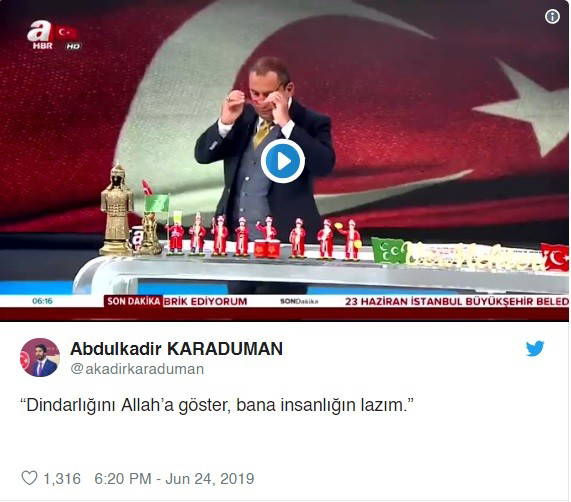This screenshot has width=571, height=502.
Task: Click the 1,316 likes count
Action: tap(62, 478)
